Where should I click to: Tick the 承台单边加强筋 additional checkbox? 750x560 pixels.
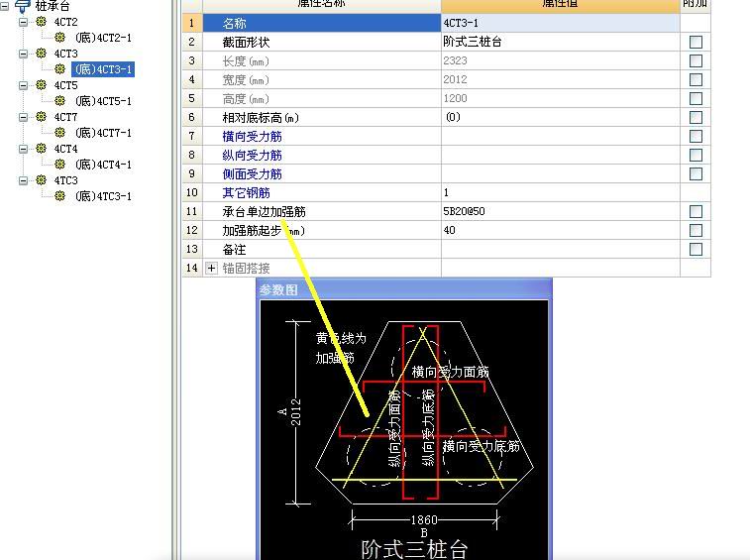click(696, 211)
